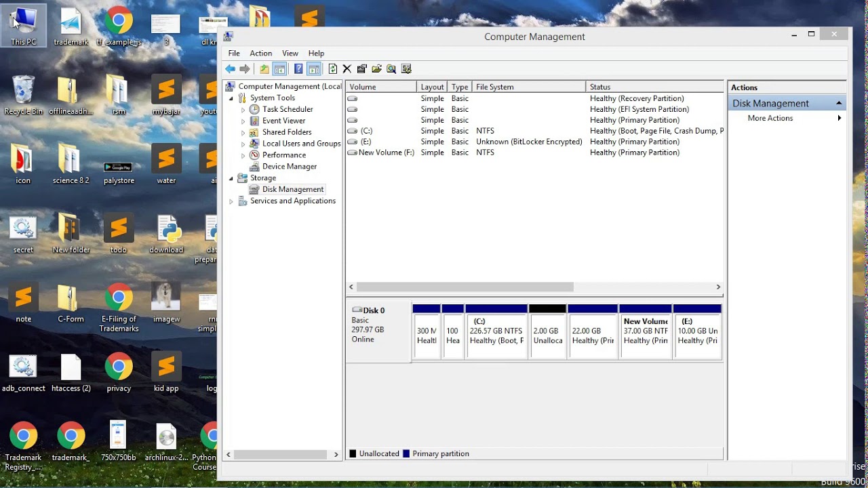Expand the Task Scheduler node arrow
The image size is (868, 488).
click(x=243, y=110)
